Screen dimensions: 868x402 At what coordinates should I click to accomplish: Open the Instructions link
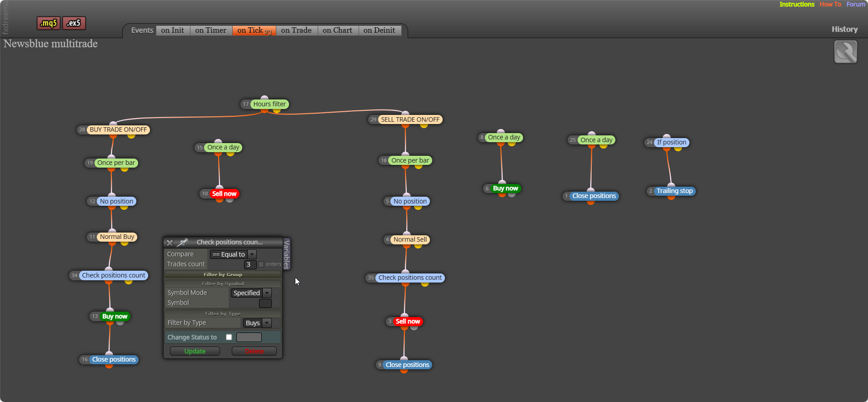coord(797,4)
